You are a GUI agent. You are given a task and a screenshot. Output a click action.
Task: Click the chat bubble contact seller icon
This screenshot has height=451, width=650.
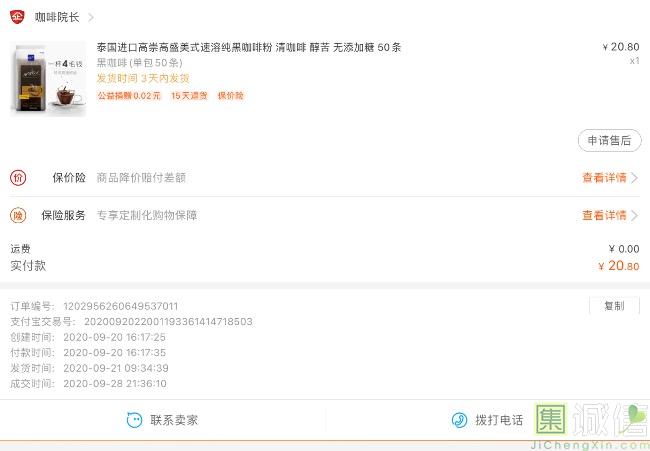[x=134, y=420]
